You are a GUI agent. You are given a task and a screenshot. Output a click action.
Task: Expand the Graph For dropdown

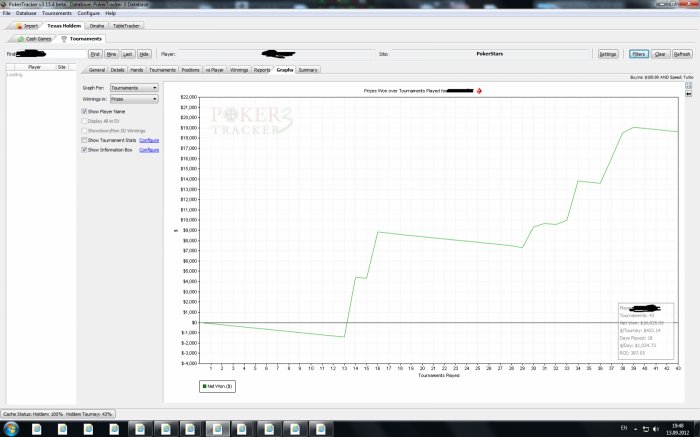click(134, 88)
